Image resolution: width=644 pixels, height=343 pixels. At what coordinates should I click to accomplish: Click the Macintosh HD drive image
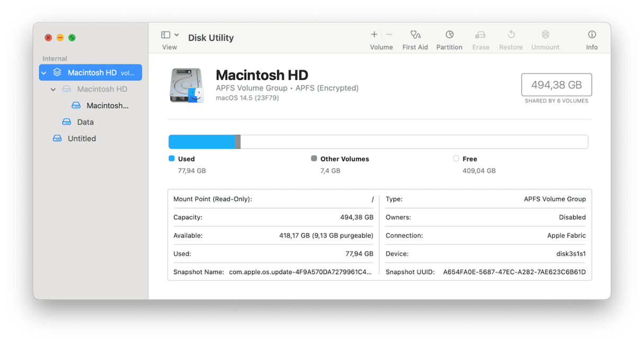pos(186,85)
